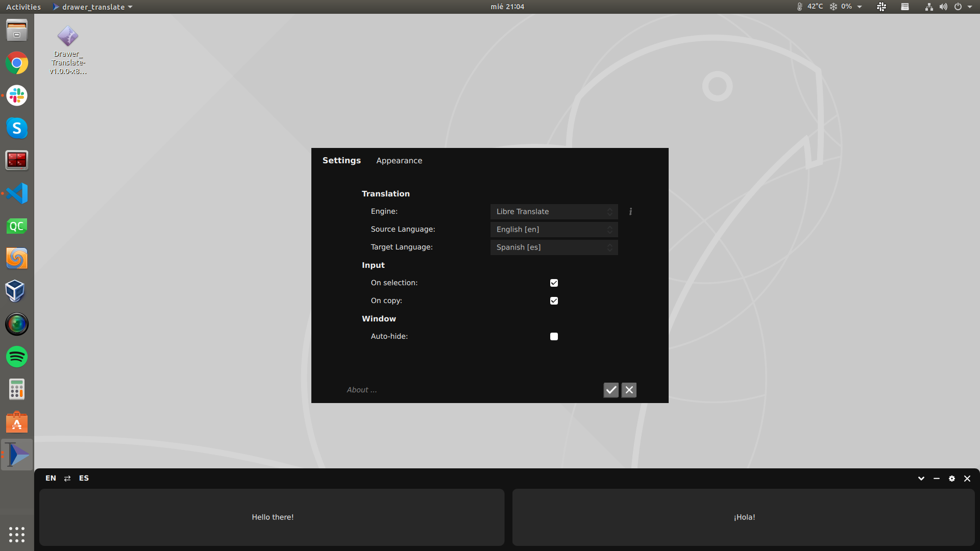Select the Drawer_Translate desktop file icon

[x=68, y=50]
